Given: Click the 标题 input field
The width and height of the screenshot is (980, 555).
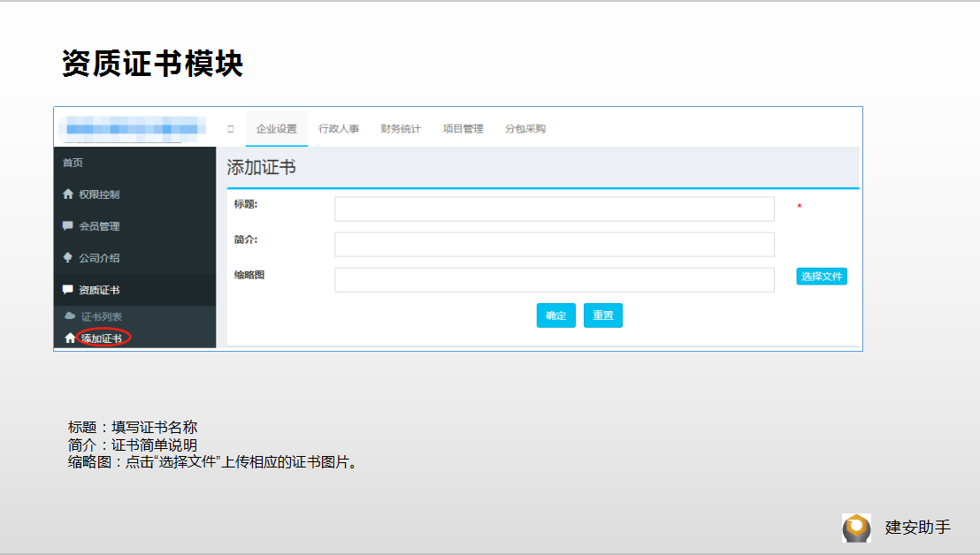Looking at the screenshot, I should pyautogui.click(x=555, y=209).
